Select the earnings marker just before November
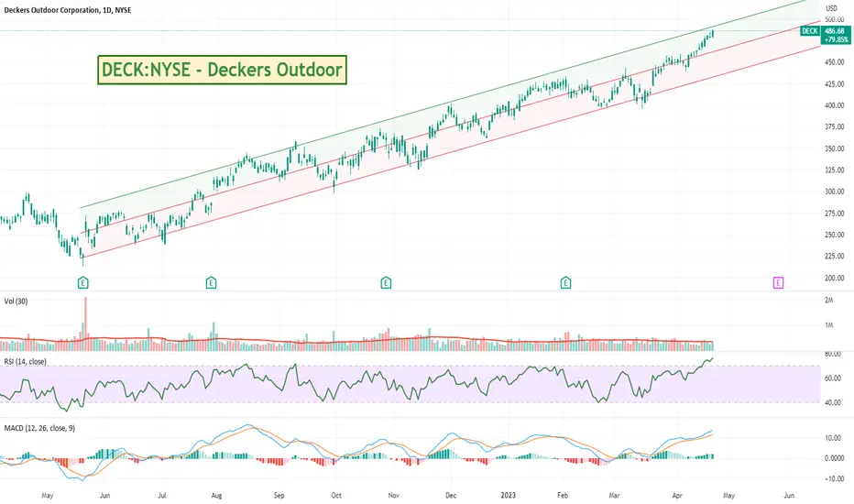854x504 pixels. pos(386,283)
